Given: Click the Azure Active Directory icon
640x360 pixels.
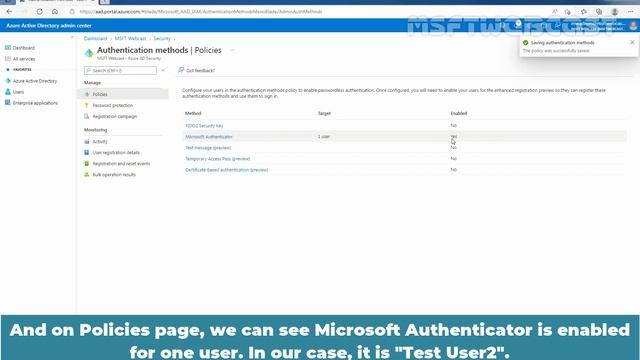Looking at the screenshot, I should point(8,81).
